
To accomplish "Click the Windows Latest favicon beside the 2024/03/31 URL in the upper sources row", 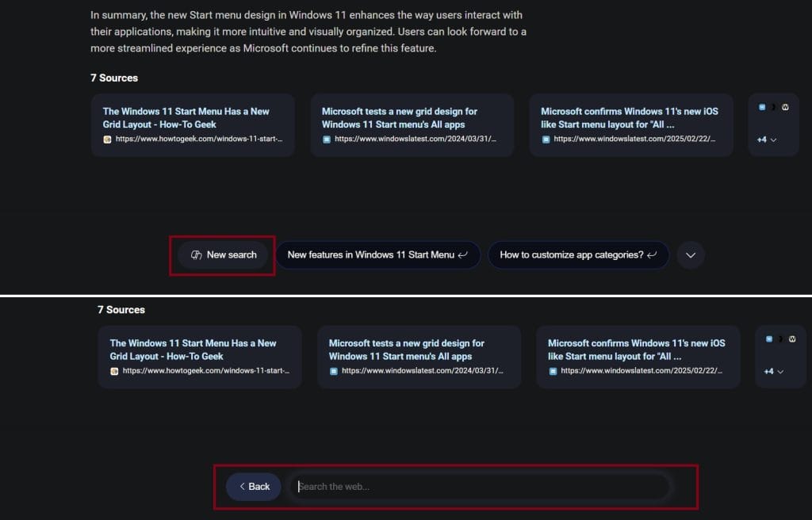I will [326, 139].
